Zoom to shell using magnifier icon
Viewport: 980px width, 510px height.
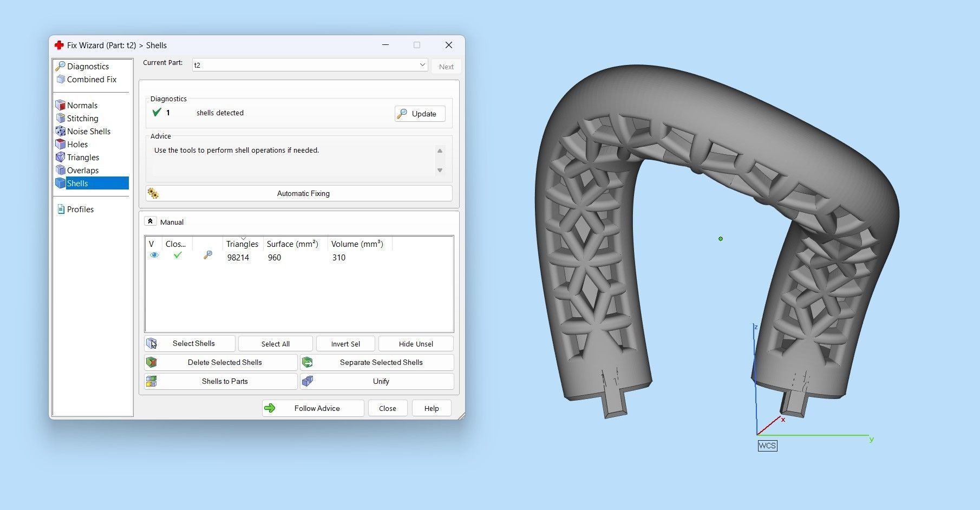(x=208, y=255)
